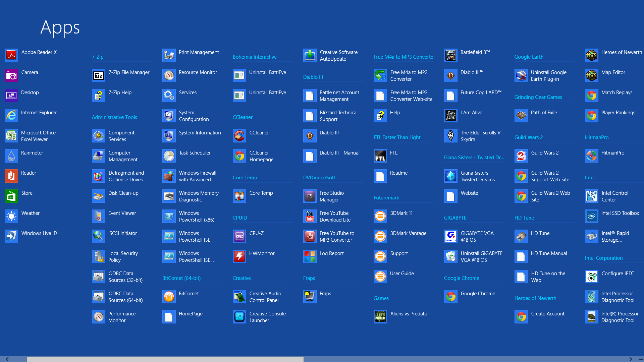644x362 pixels.
Task: Open I Am Alive icon
Action: point(451,116)
